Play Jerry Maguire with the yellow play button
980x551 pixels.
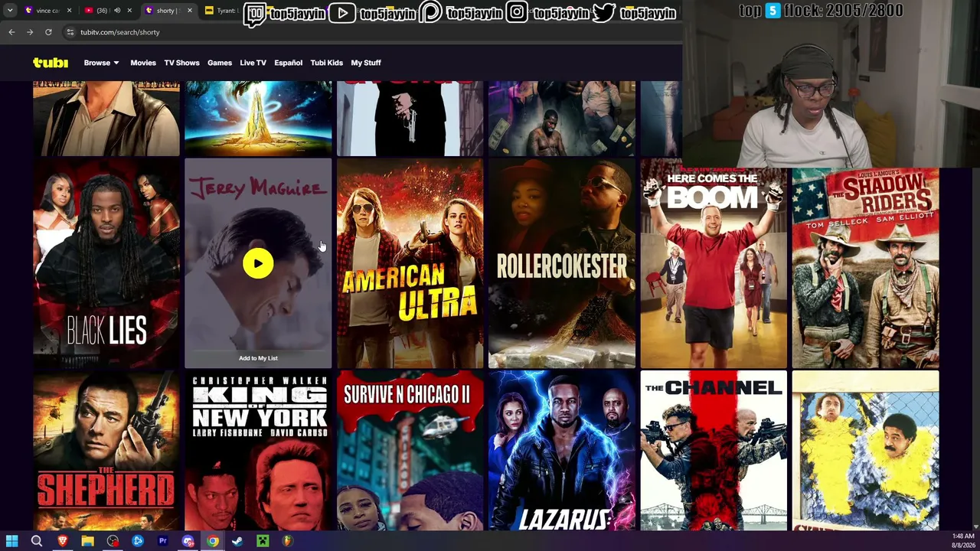[x=258, y=264]
